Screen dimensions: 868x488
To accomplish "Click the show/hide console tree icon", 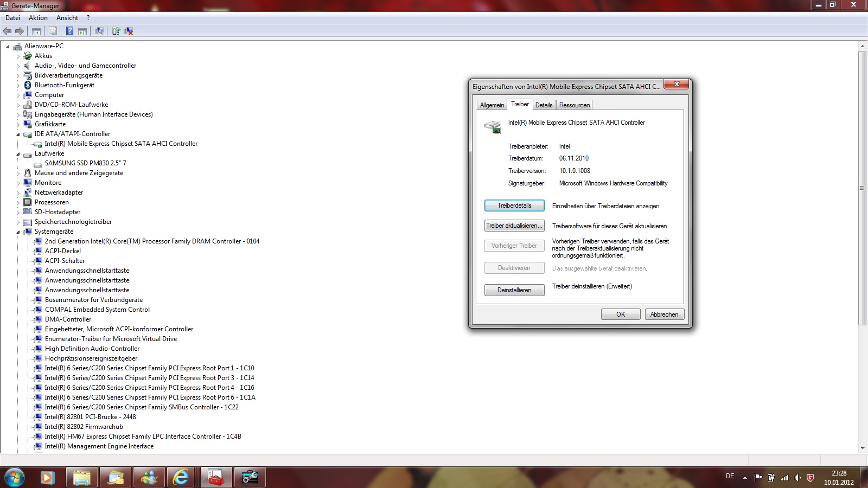I will coord(36,31).
